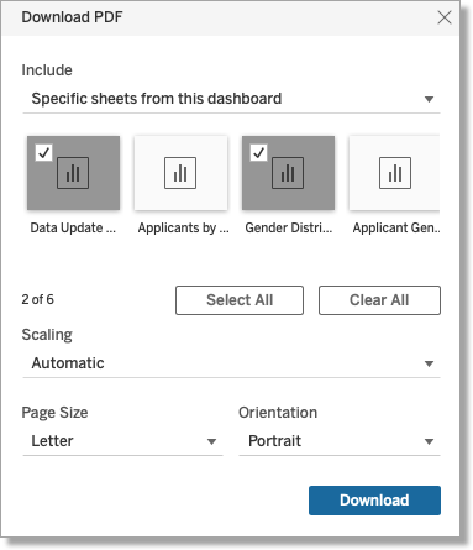The image size is (473, 550).
Task: Click the Letter page size value
Action: coord(52,441)
